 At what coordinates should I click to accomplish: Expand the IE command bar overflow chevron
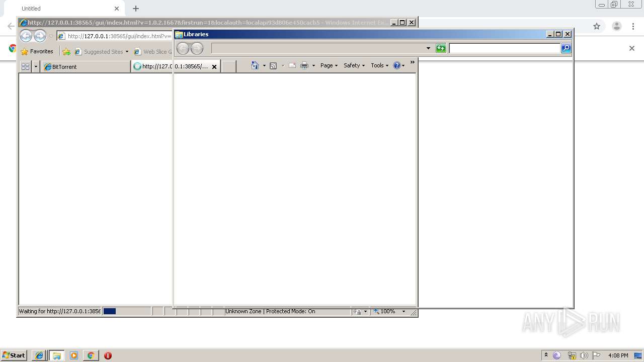click(413, 62)
